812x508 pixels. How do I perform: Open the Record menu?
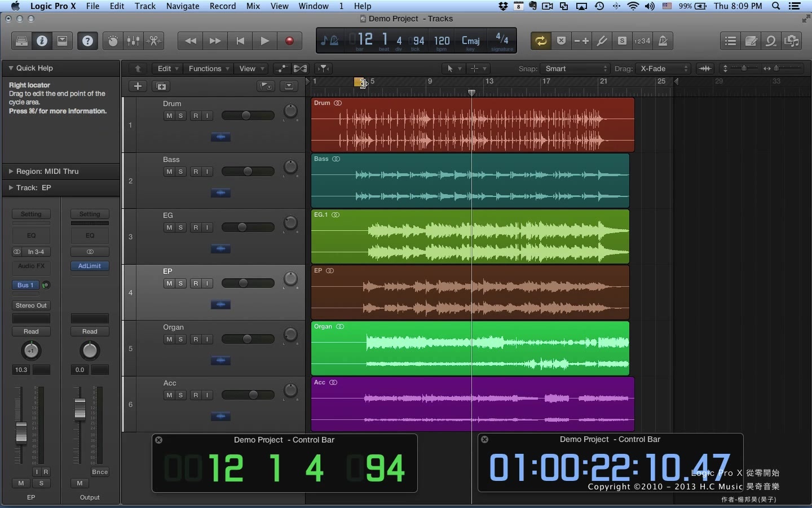tap(223, 6)
